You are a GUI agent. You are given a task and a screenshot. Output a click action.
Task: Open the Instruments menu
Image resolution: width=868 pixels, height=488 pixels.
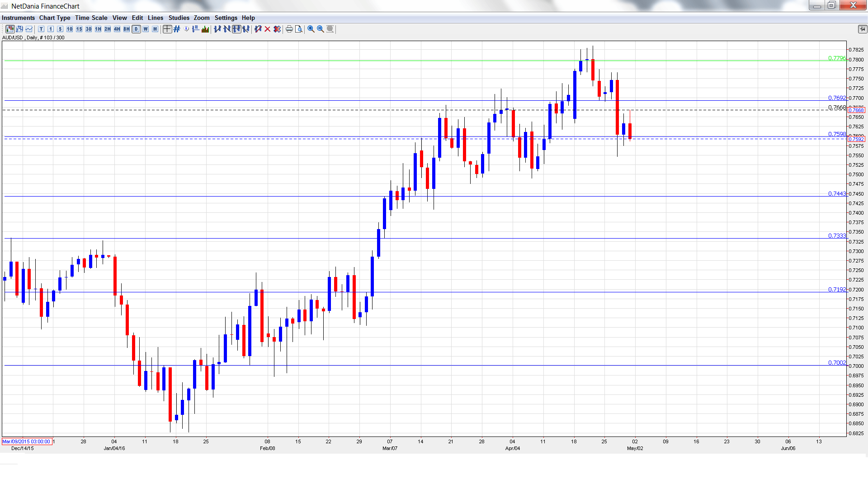pos(18,18)
